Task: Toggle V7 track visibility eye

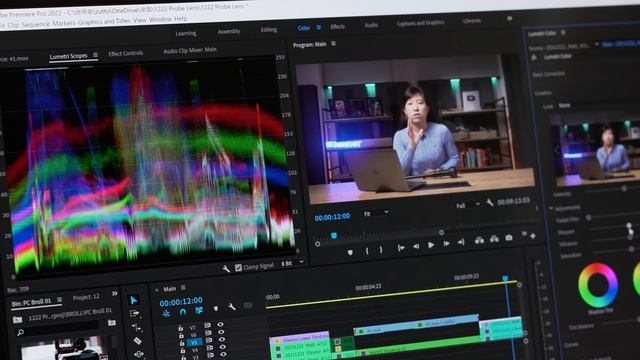Action: pyautogui.click(x=220, y=325)
